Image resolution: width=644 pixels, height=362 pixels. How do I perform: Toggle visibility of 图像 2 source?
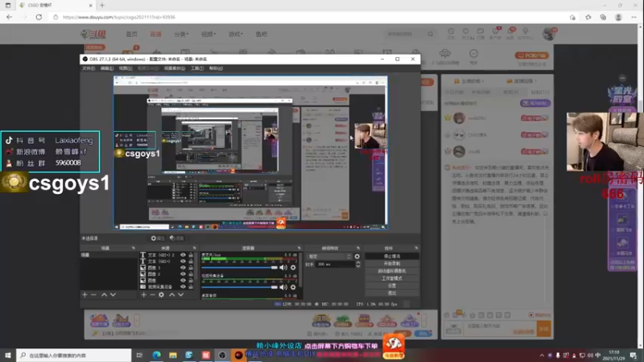point(183,274)
